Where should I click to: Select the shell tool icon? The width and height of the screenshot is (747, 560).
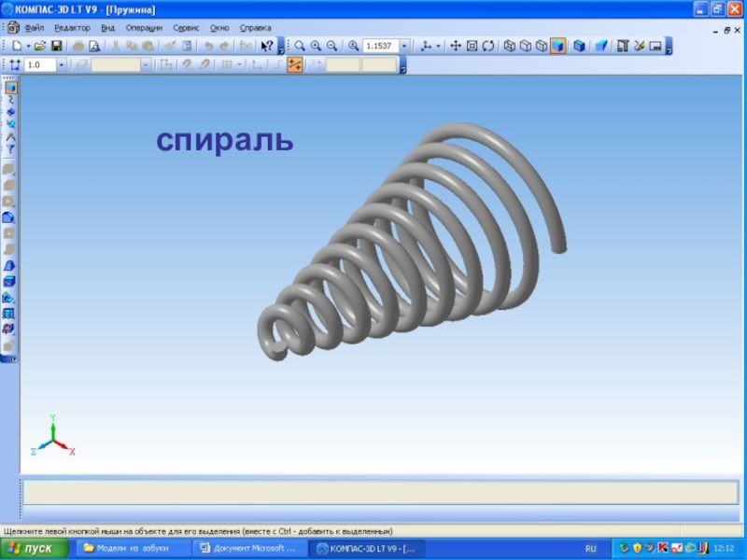(9, 282)
